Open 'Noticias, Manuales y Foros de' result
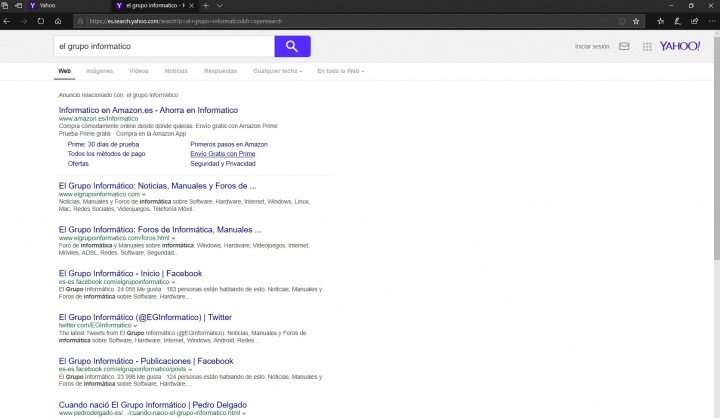This screenshot has height=418, width=720. point(158,186)
